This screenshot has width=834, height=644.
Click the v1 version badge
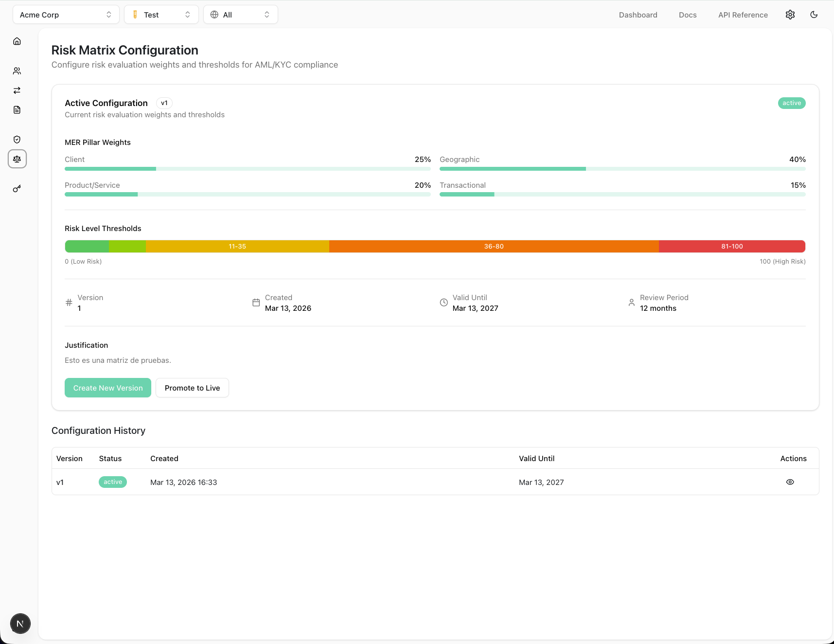[x=164, y=103]
